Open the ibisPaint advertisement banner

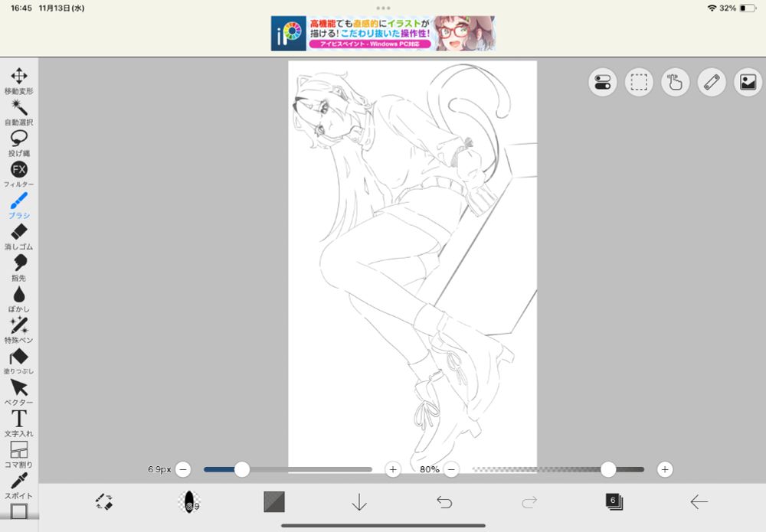(383, 33)
